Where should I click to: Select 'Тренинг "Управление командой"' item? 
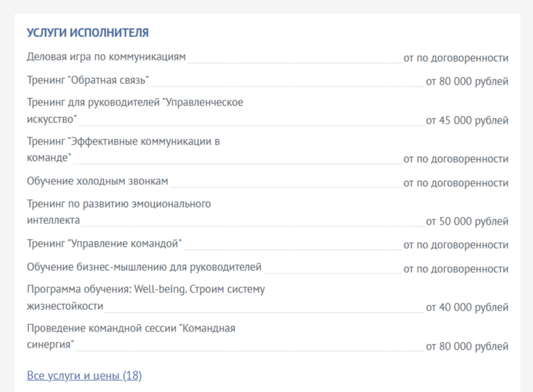tap(104, 244)
